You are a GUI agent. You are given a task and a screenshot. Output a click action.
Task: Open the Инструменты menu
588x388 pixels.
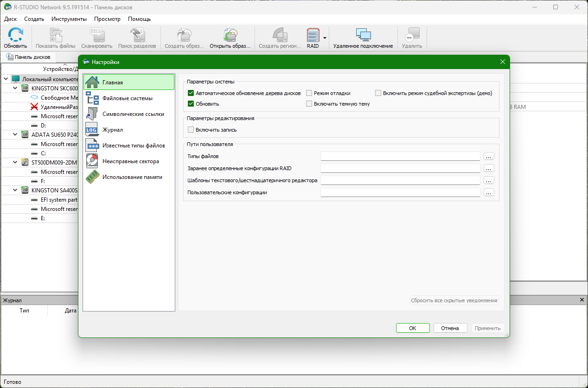(69, 19)
